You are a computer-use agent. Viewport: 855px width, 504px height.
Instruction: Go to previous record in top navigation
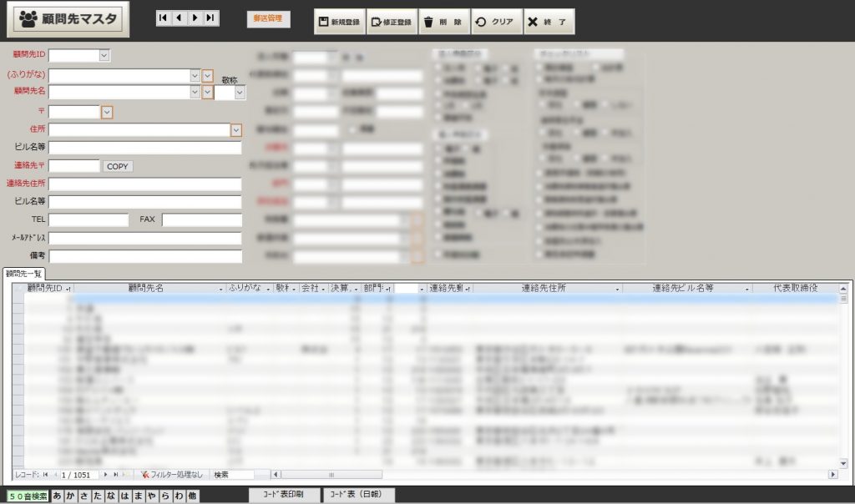[179, 18]
